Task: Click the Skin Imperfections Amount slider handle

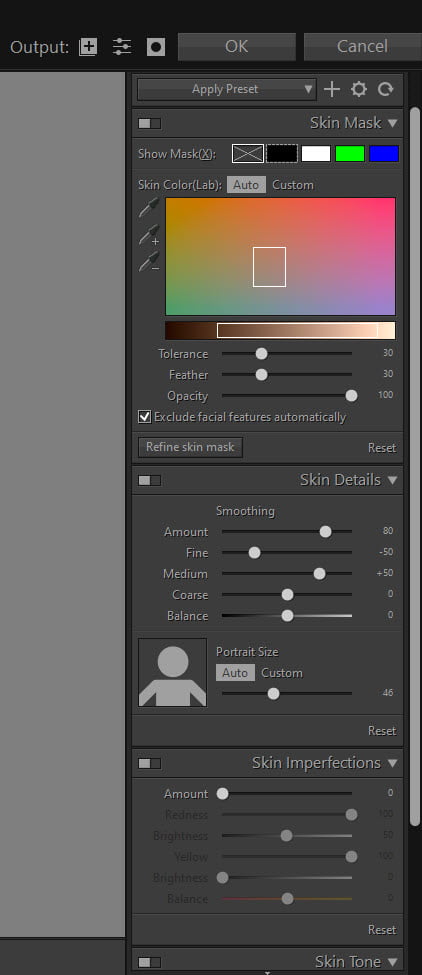Action: tap(222, 794)
